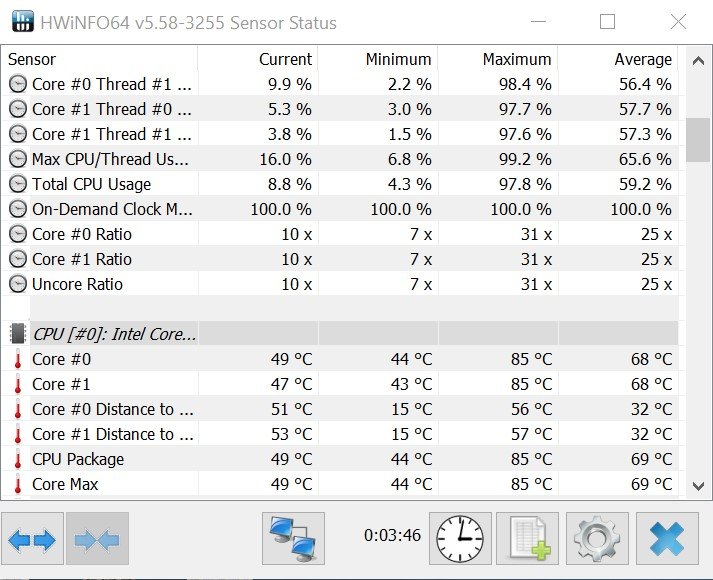Click thermometer icon beside Core #1 Distance to
This screenshot has height=580, width=713.
(18, 434)
